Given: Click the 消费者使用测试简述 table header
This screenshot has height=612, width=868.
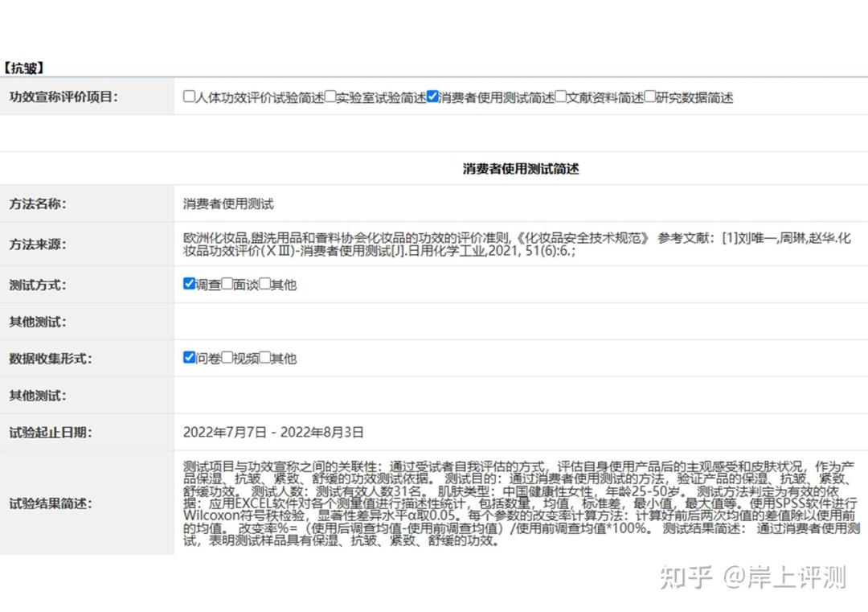Looking at the screenshot, I should (521, 168).
